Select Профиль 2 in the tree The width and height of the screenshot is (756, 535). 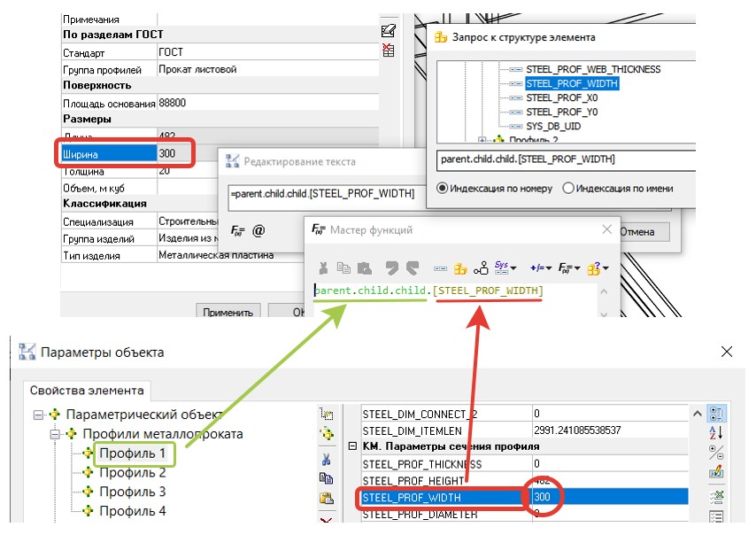coord(131,473)
